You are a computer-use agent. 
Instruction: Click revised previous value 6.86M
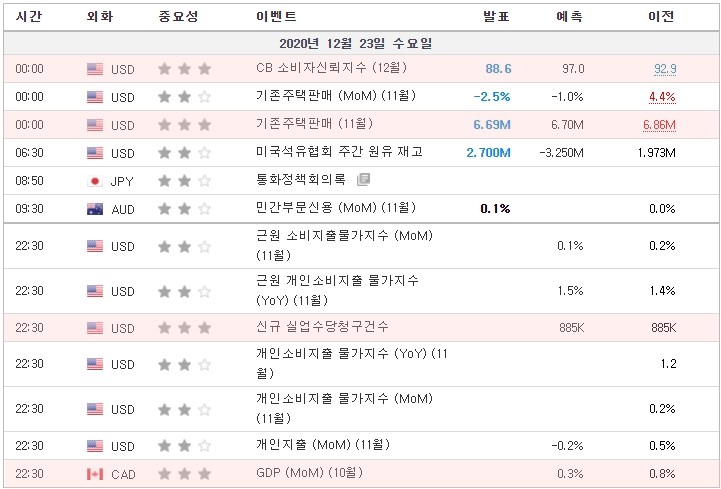click(659, 125)
